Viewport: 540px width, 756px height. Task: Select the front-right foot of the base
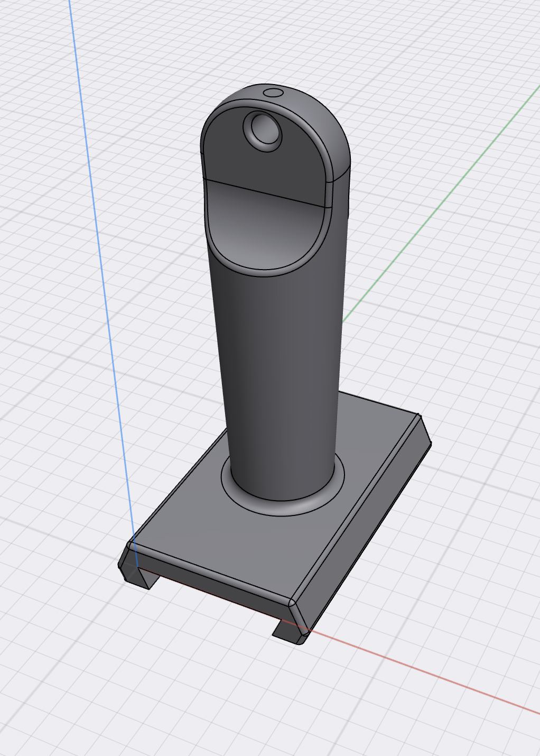point(290,633)
